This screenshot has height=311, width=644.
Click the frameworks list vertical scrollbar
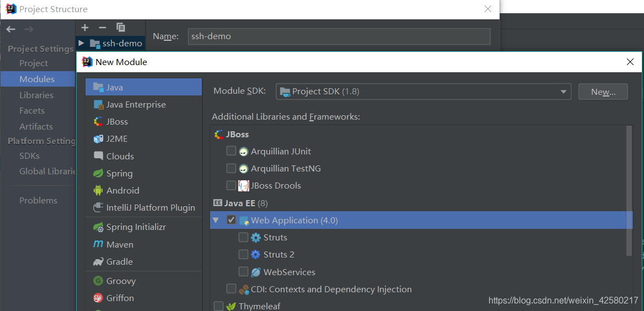pos(629,190)
